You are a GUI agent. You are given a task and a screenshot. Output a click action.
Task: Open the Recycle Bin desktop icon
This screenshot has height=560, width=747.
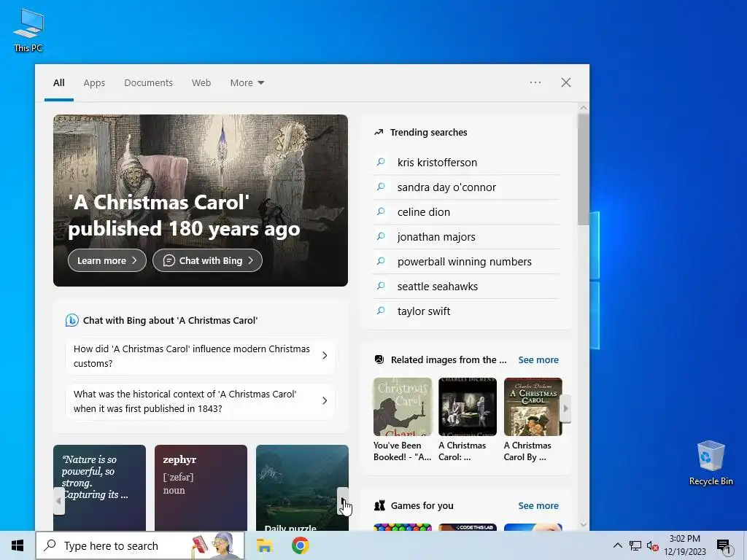pos(711,463)
